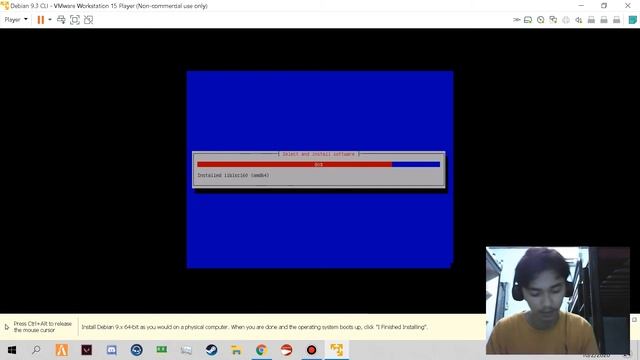640x360 pixels.
Task: Click the first printer device icon
Action: pyautogui.click(x=591, y=20)
